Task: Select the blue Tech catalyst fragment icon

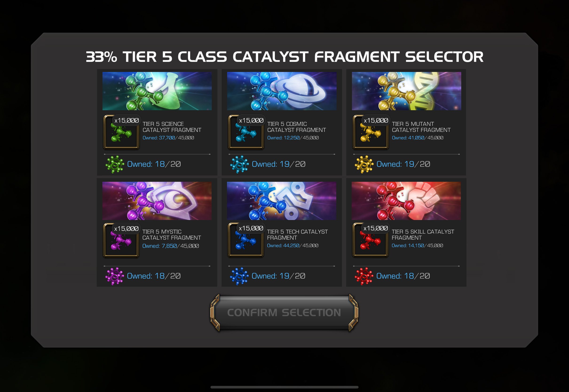Action: [x=246, y=240]
